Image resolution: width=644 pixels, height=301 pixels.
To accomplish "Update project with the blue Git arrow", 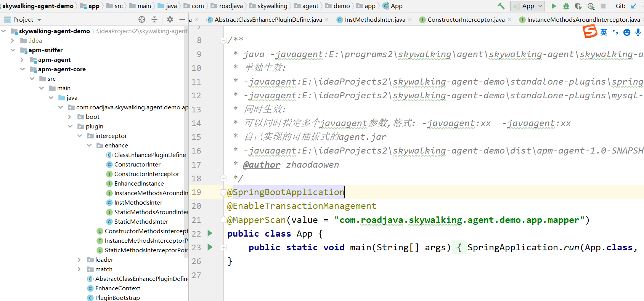I will 634,6.
